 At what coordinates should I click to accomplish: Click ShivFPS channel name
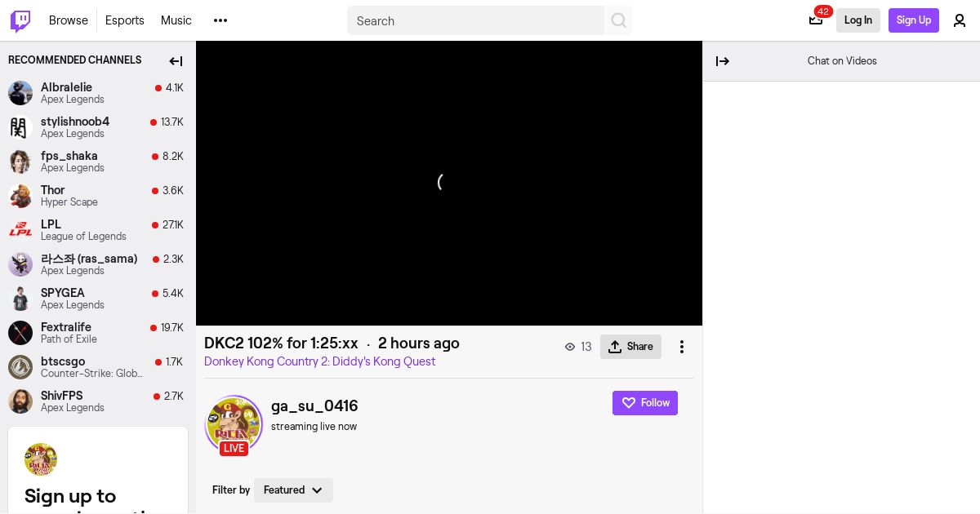61,396
